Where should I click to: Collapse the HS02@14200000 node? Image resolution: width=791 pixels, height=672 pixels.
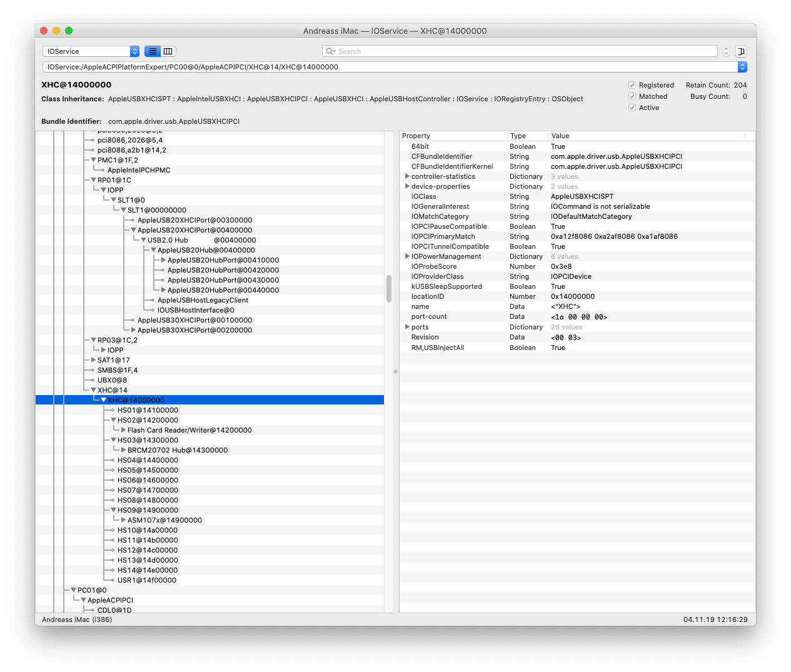click(x=114, y=420)
